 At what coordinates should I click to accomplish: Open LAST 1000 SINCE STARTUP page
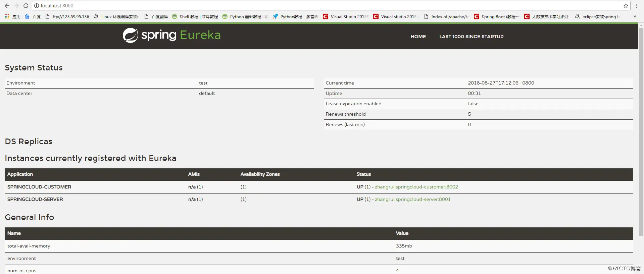[471, 37]
